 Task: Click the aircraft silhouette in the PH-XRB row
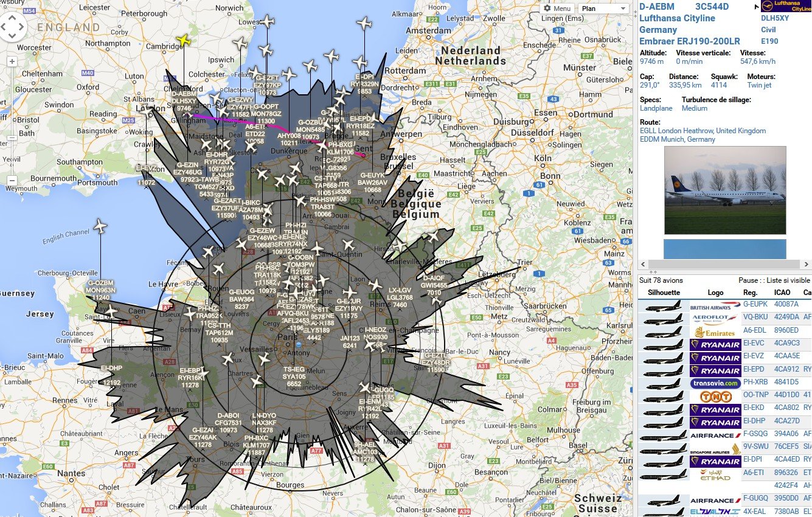(664, 384)
